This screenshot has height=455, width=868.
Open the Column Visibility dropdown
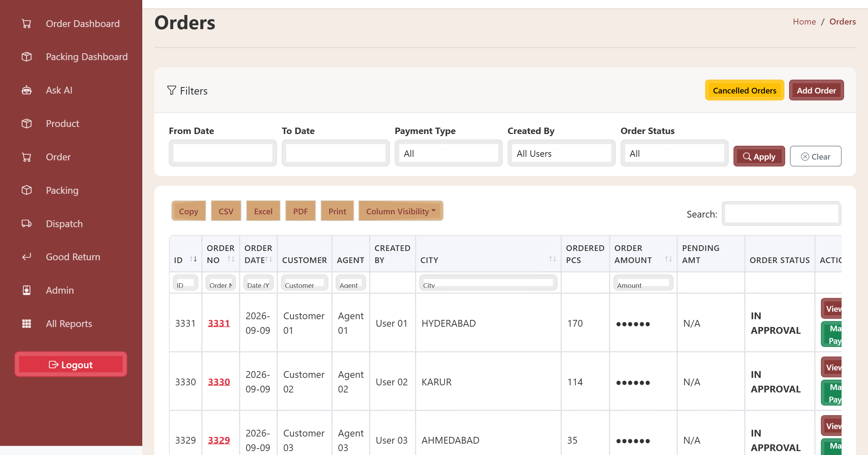pos(401,211)
